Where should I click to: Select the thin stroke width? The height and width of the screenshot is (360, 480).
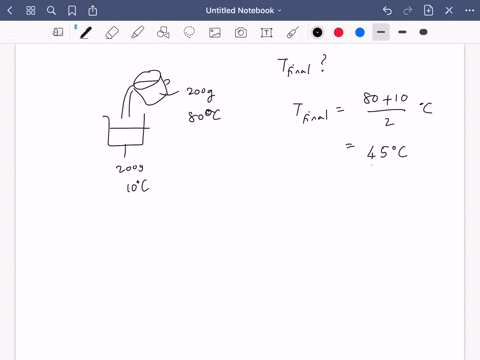pos(381,32)
